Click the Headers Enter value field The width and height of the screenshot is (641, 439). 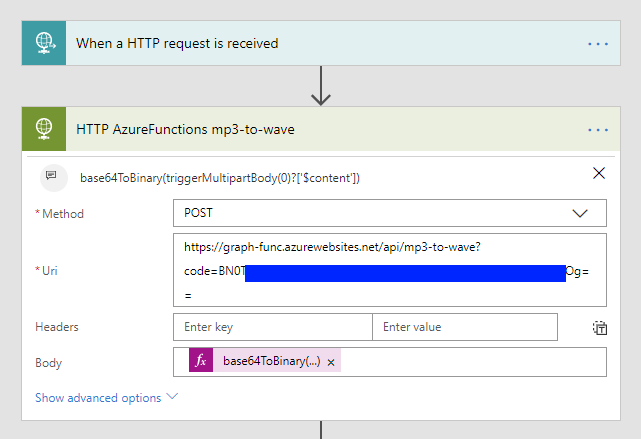(x=464, y=327)
